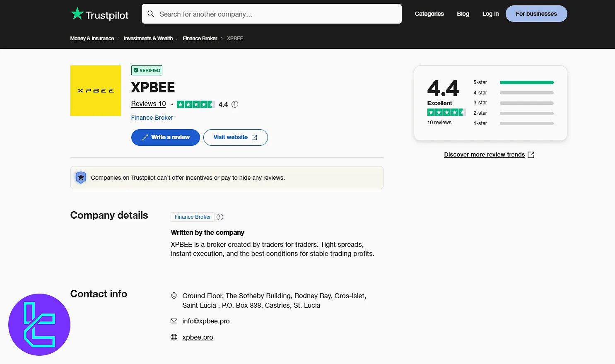Open the info@xpbee.pro email link
The image size is (615, 364).
pos(206,321)
